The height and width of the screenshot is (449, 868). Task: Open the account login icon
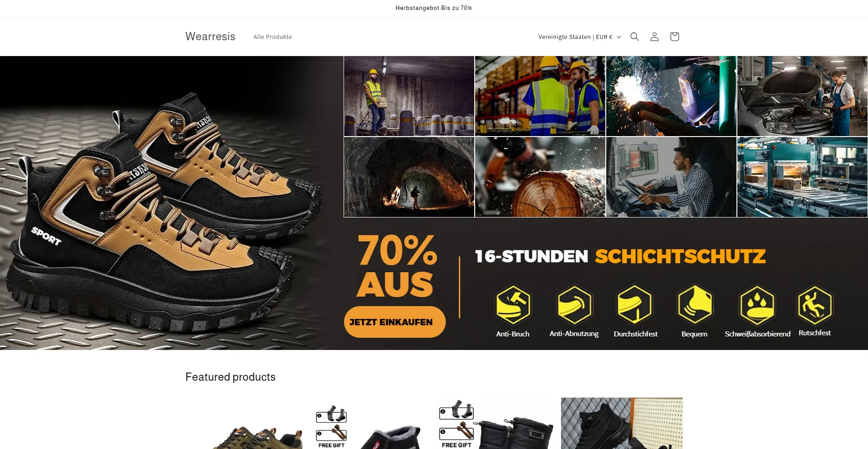(x=654, y=37)
